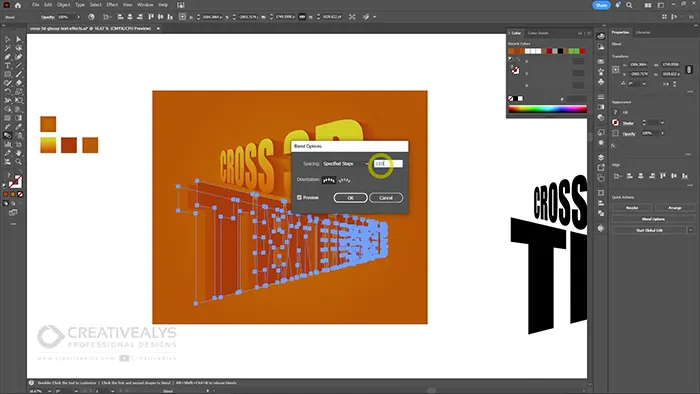Open stroke weight dropdown in Properties
This screenshot has height=394, width=700.
click(662, 123)
